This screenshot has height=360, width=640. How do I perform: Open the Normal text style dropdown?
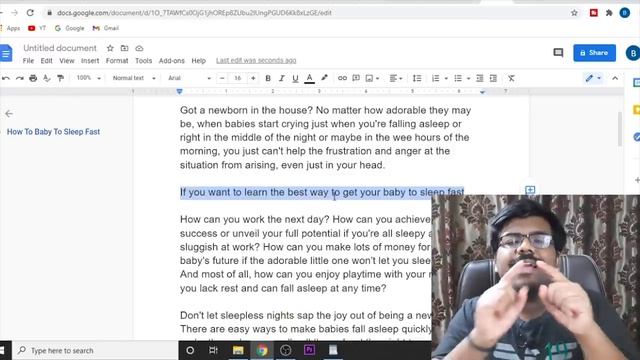click(x=134, y=78)
